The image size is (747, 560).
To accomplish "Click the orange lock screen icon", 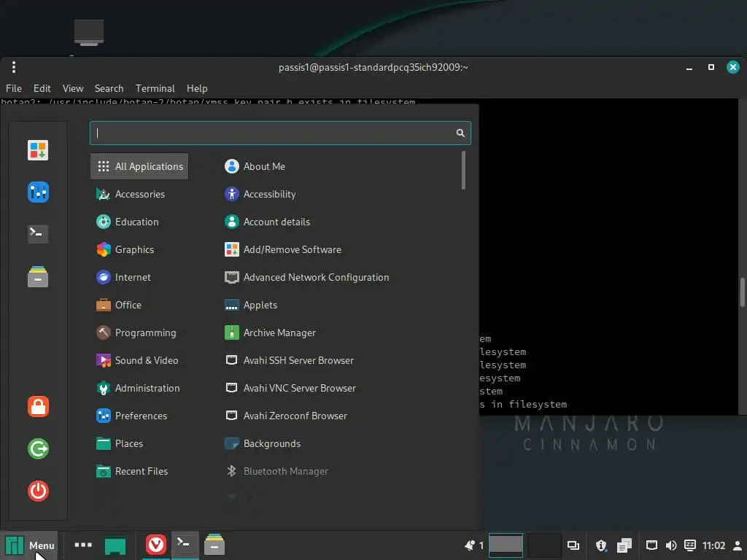I will (x=38, y=407).
